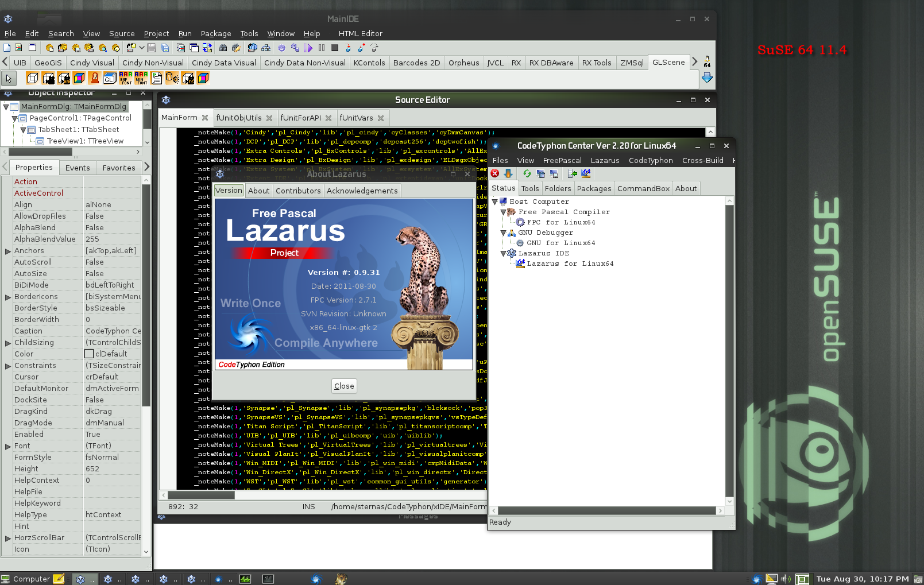Select the Orpheus component palette tab

point(464,63)
